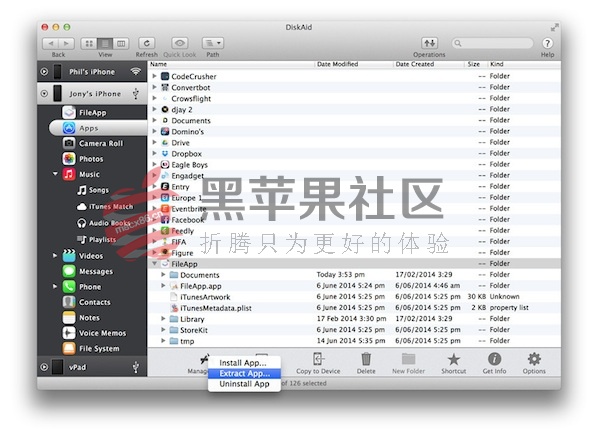Expand the StoreKit folder
The image size is (600, 430).
point(163,330)
